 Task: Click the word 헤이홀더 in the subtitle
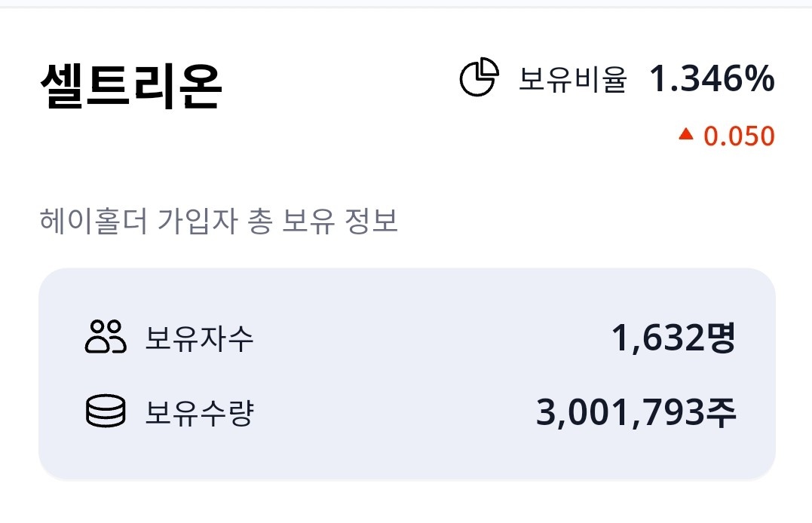[x=93, y=221]
